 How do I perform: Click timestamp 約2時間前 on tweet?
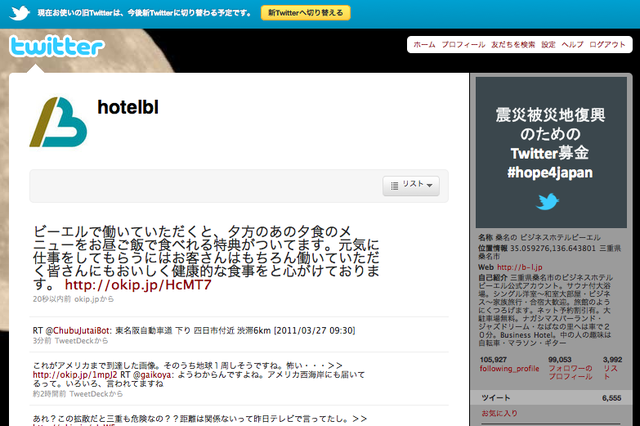49,394
